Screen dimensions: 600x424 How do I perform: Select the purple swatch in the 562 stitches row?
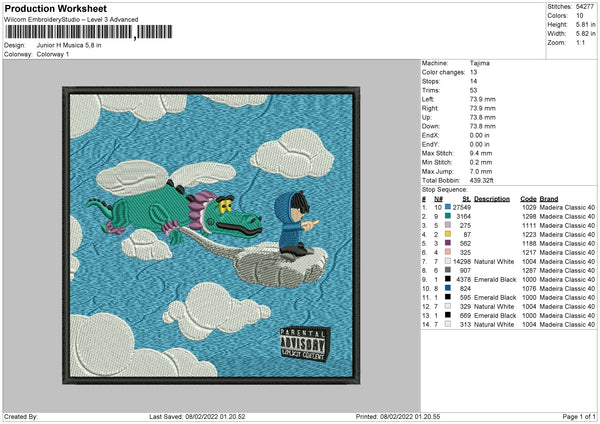tap(448, 243)
